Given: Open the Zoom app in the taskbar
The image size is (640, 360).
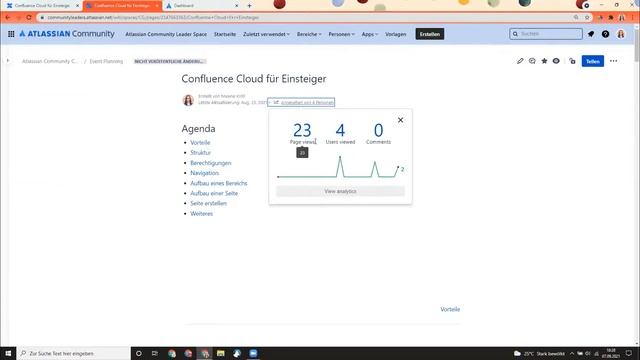Looking at the screenshot, I should tap(253, 353).
